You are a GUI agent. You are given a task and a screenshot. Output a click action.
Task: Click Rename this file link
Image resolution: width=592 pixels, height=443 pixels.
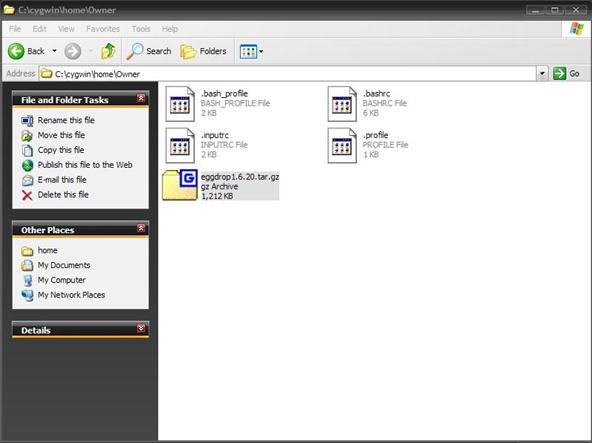click(66, 120)
